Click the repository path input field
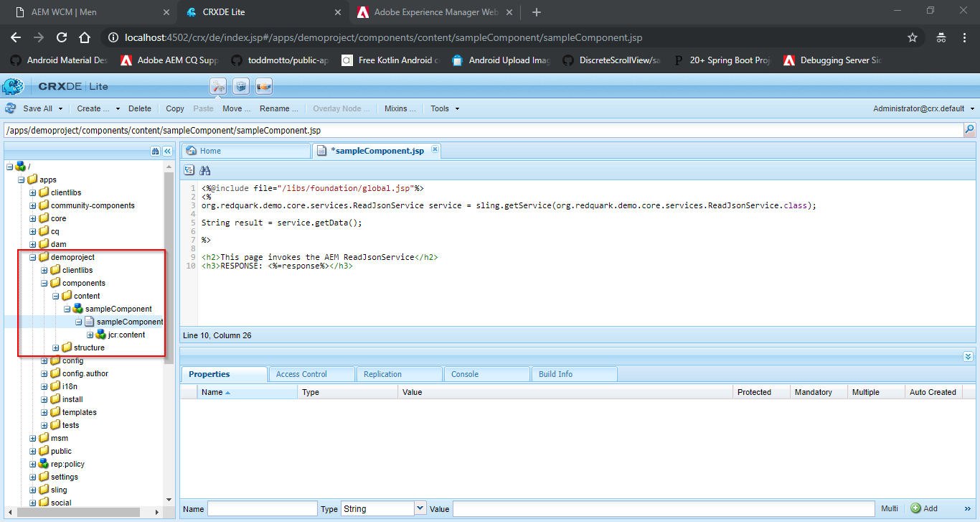Viewport: 980px width, 522px height. (x=484, y=130)
